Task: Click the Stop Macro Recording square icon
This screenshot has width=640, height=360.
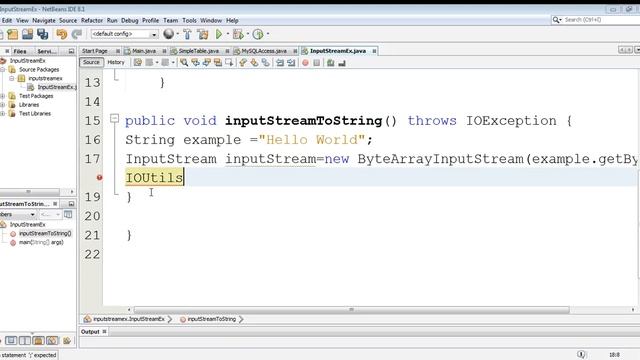Action: [x=316, y=63]
